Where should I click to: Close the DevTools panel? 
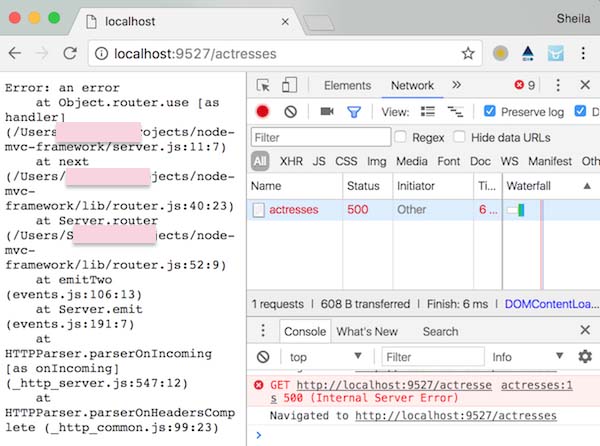pos(585,85)
